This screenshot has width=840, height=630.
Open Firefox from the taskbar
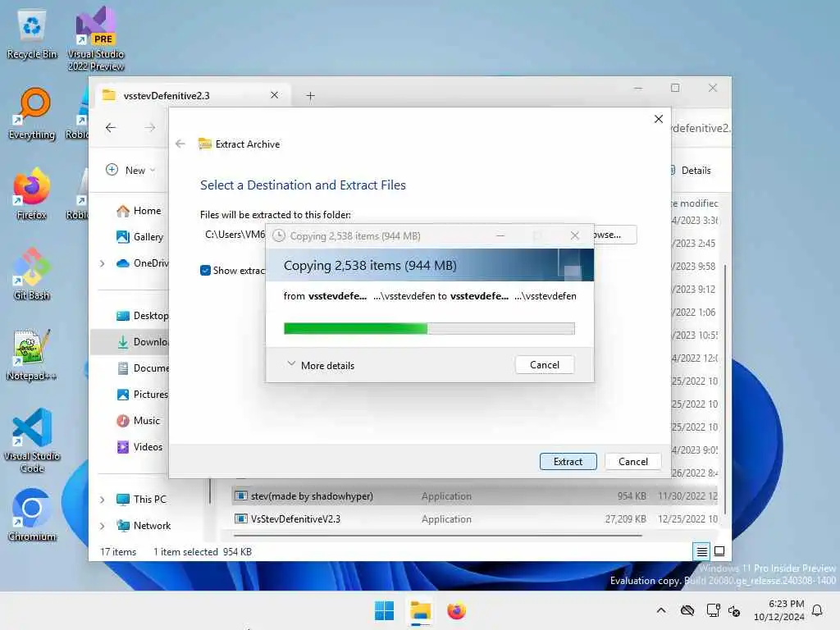point(456,610)
